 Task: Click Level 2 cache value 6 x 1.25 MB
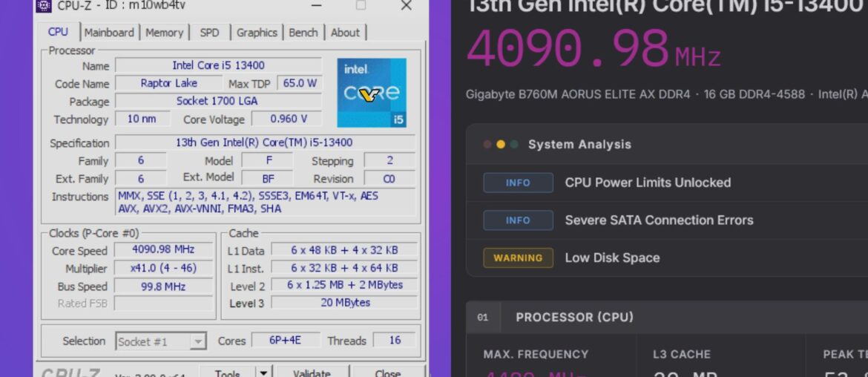(x=344, y=285)
